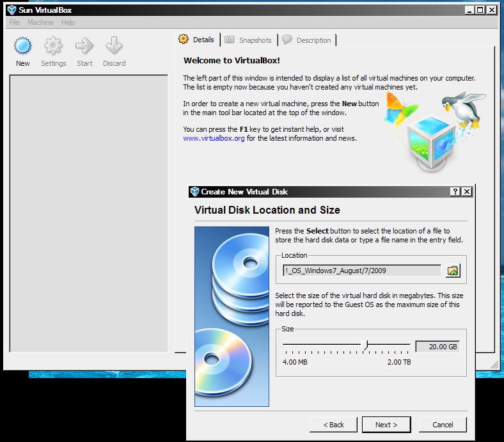Click the 2.00 TB maximum size label
504x442 pixels.
[399, 362]
